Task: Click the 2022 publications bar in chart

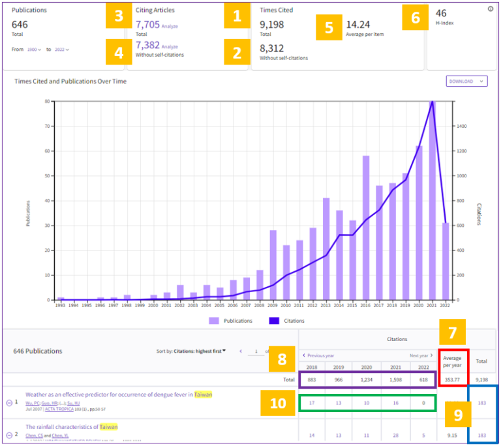Action: tap(446, 261)
